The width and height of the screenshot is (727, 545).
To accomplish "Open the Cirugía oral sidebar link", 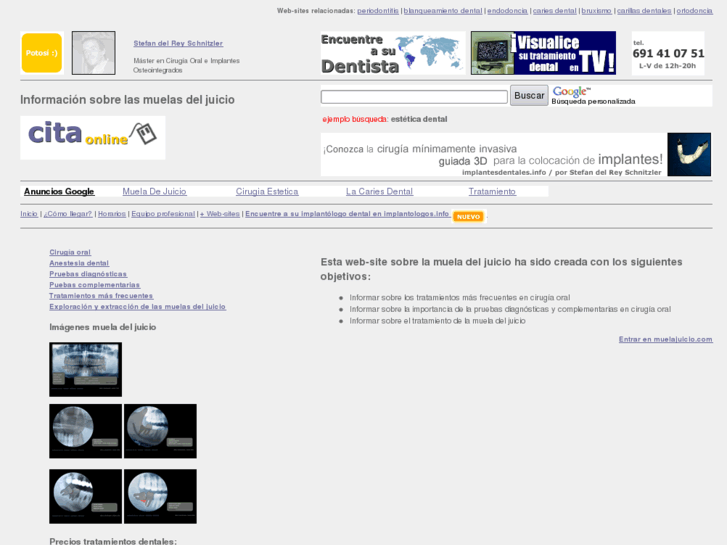I will tap(70, 252).
